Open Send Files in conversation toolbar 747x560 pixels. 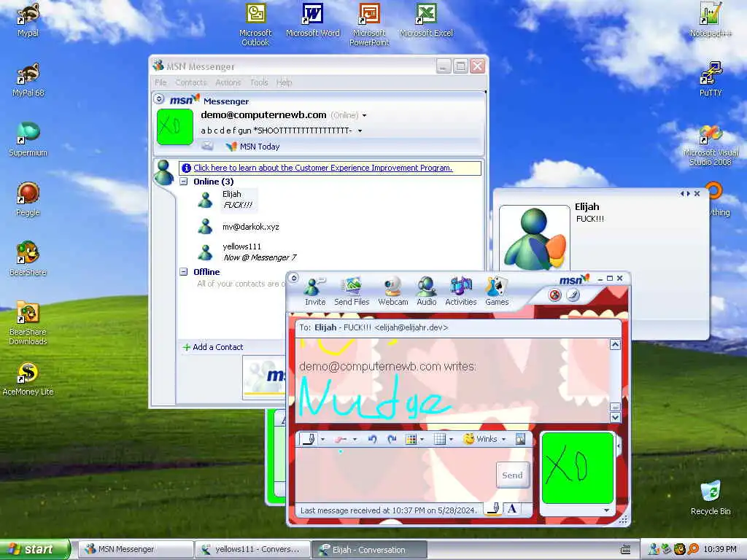click(352, 291)
